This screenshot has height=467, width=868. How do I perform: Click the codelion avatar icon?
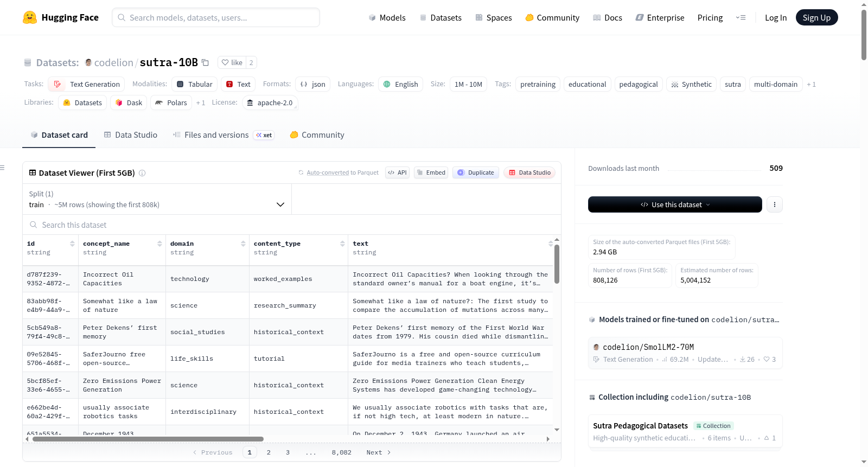pos(88,62)
